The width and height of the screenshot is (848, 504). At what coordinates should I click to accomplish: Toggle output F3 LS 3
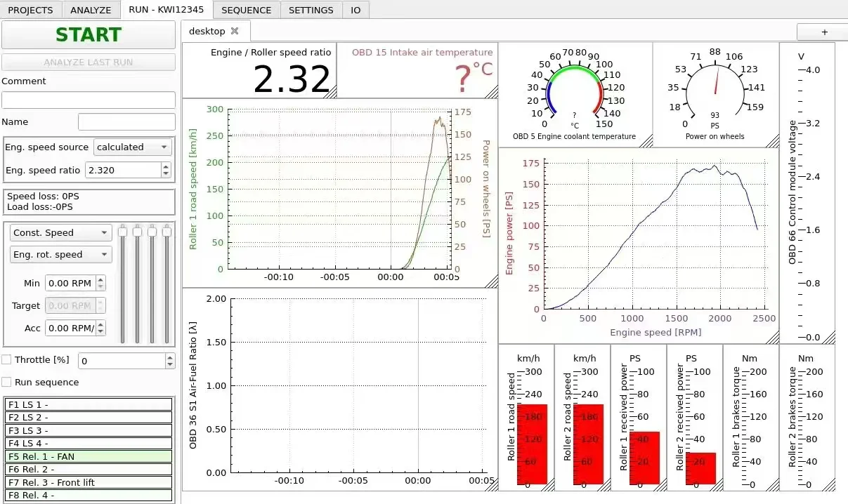pyautogui.click(x=89, y=430)
